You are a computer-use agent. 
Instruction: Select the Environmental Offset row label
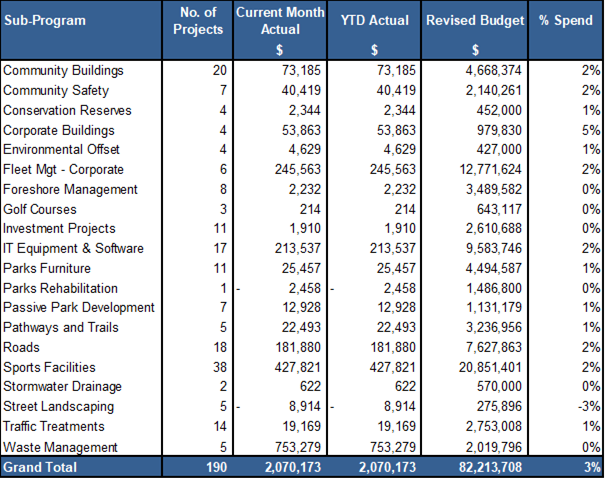point(61,149)
